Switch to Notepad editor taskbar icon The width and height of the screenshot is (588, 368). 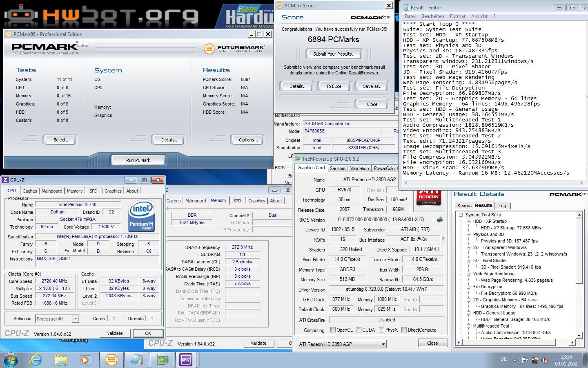[136, 360]
